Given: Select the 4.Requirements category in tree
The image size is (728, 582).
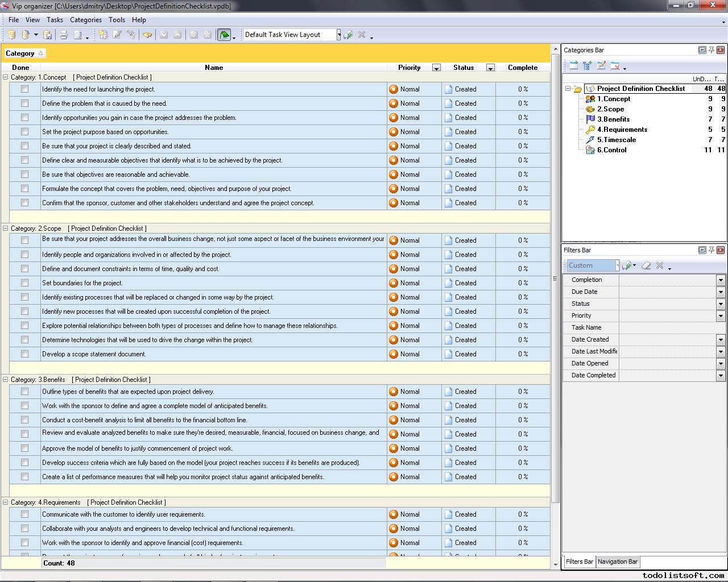Looking at the screenshot, I should [622, 130].
